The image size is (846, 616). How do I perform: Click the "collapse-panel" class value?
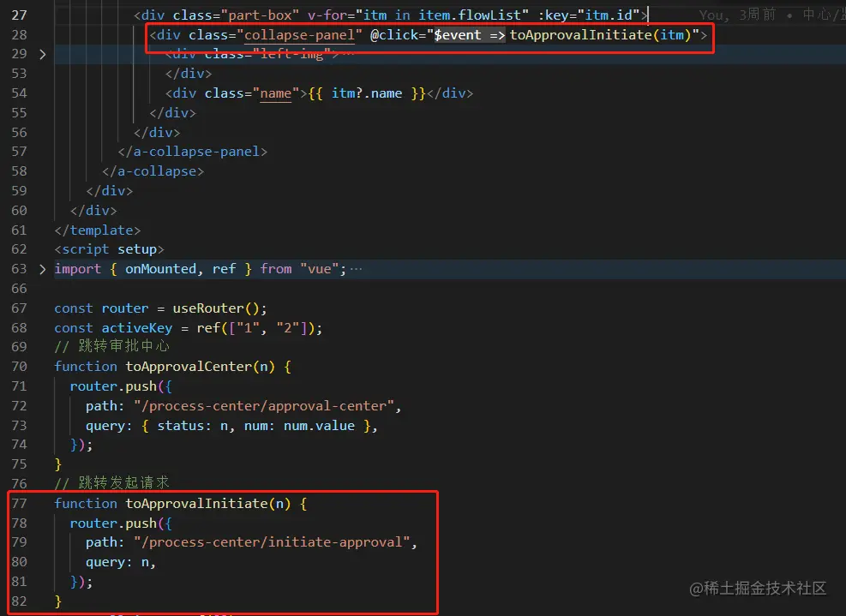click(299, 35)
